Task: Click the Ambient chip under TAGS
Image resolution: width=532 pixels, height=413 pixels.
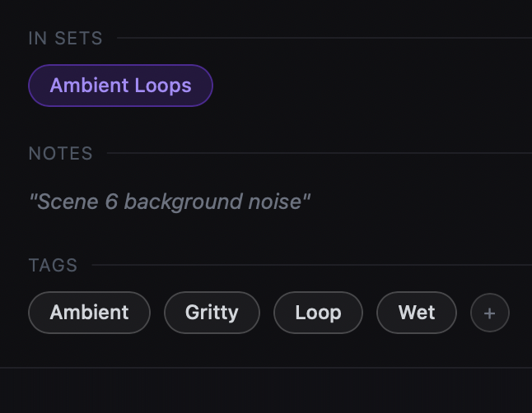Action: click(x=89, y=313)
